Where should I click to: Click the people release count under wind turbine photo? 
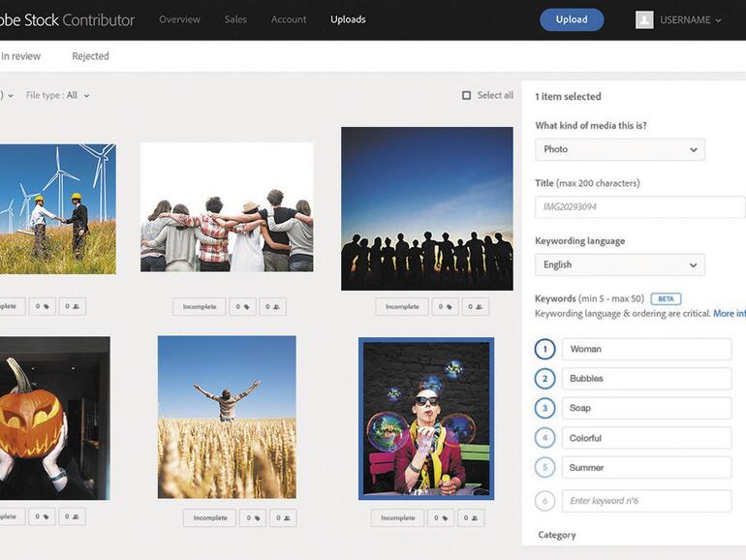click(x=73, y=306)
